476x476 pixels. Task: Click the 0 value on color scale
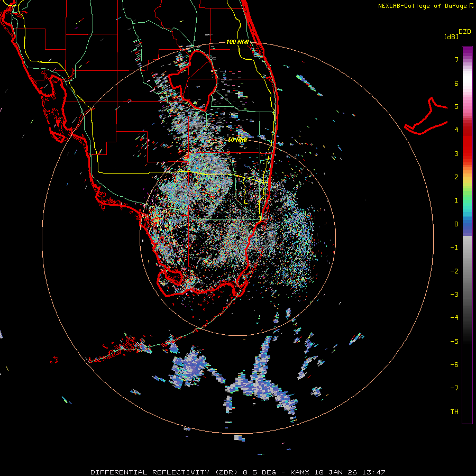(x=456, y=224)
